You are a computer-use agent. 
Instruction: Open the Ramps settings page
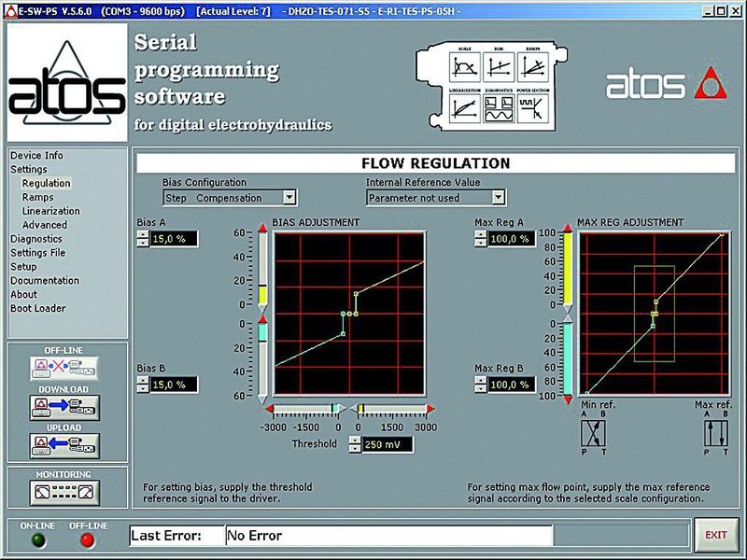37,197
